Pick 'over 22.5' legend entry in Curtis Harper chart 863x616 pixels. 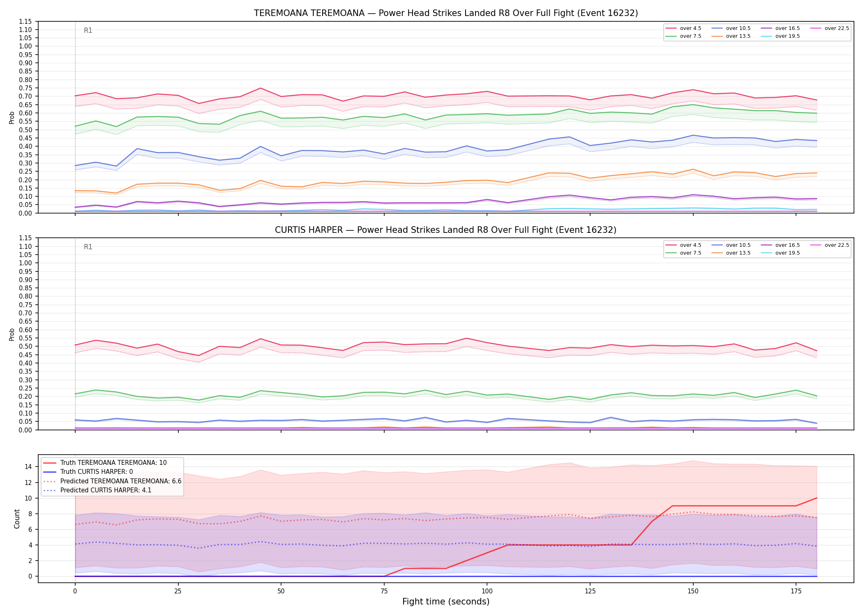pos(830,245)
